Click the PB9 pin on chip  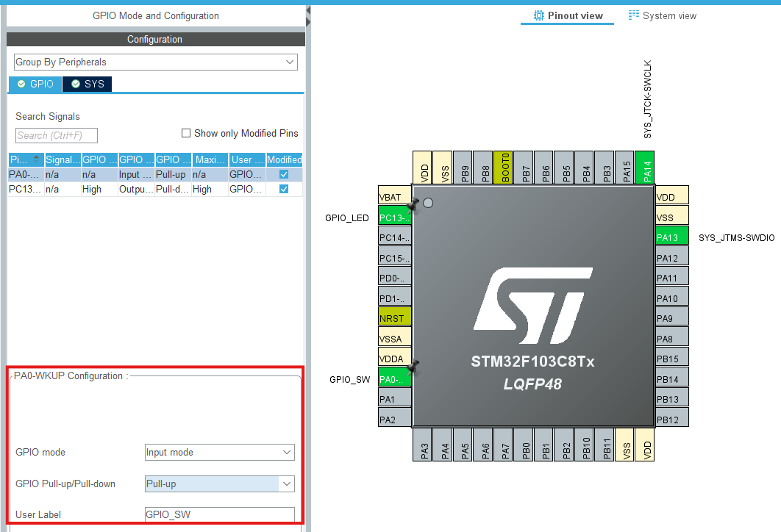[x=463, y=168]
